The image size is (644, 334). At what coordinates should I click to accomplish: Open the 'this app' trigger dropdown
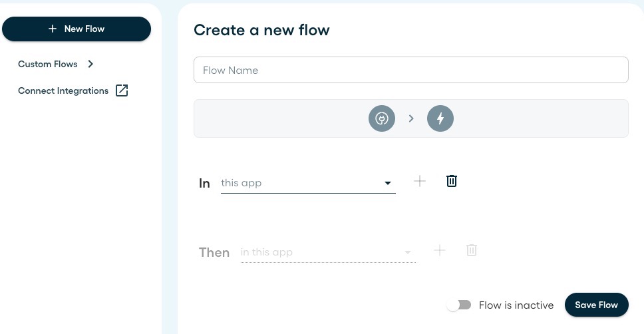[308, 183]
